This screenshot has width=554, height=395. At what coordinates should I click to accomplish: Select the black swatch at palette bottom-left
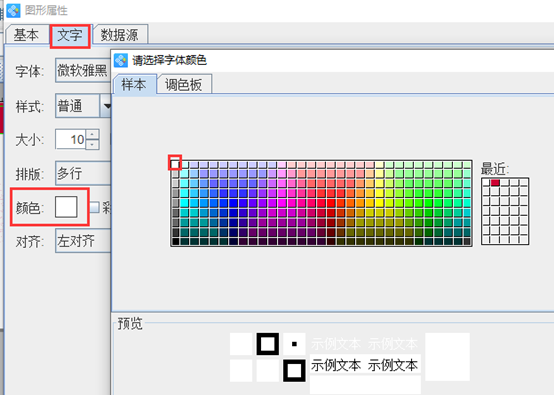(175, 242)
